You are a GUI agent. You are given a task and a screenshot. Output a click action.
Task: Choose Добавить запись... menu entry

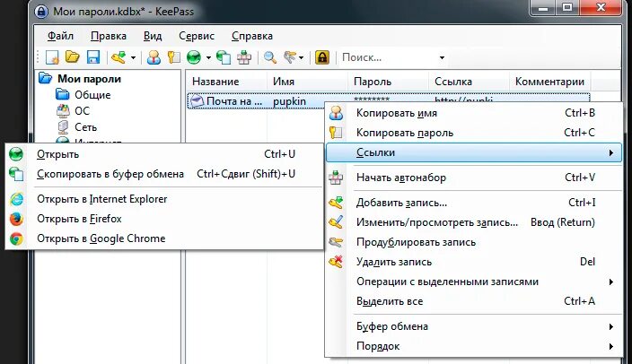coord(474,203)
